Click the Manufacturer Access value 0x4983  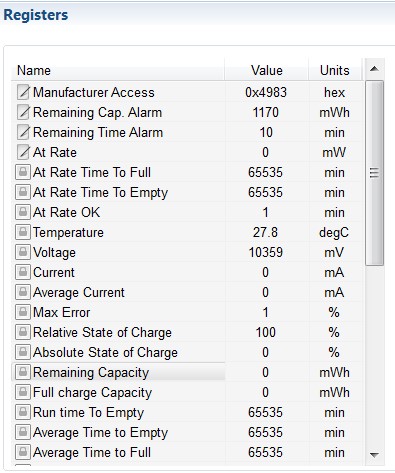click(x=266, y=92)
